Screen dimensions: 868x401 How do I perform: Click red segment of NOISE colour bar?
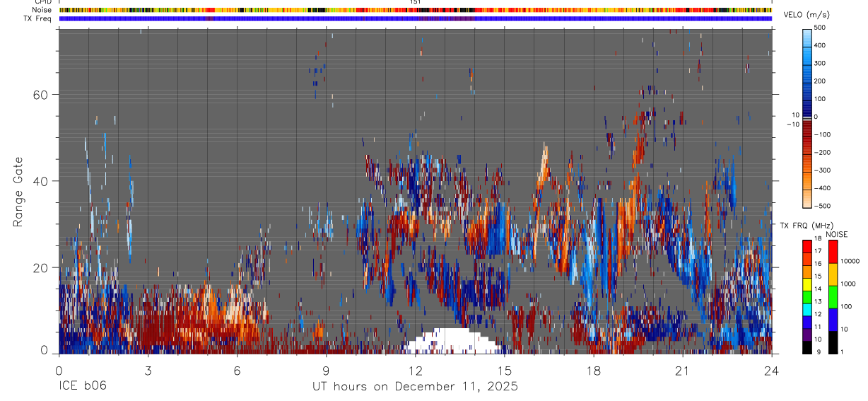tap(832, 252)
